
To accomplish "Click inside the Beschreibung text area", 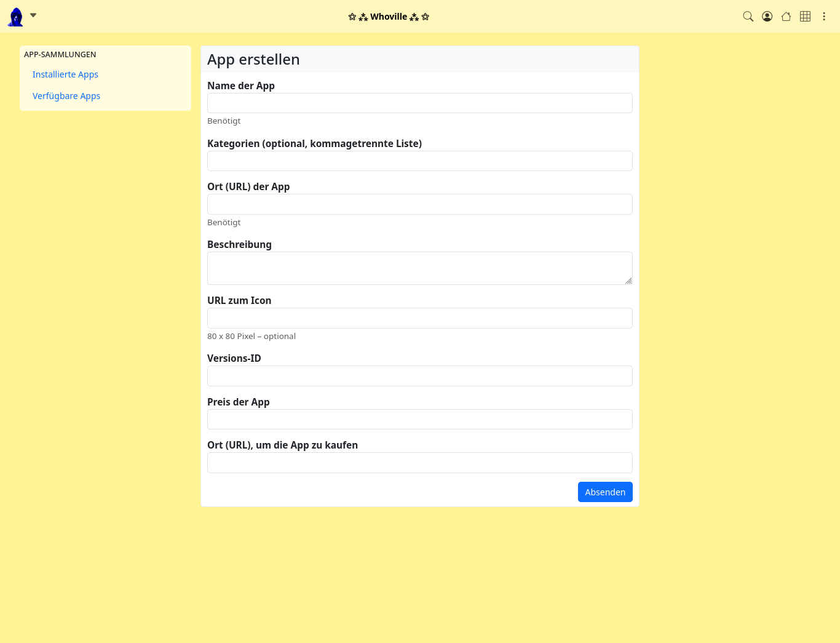I will click(x=419, y=268).
